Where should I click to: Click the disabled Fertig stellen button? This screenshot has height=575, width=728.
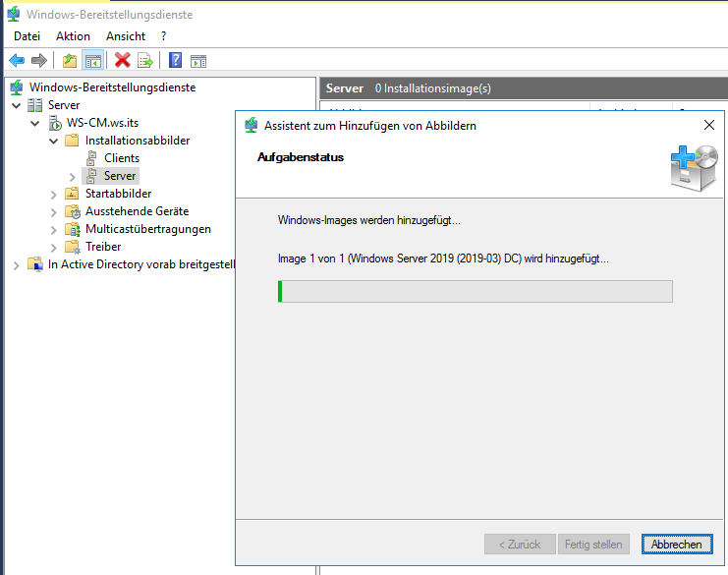[593, 544]
